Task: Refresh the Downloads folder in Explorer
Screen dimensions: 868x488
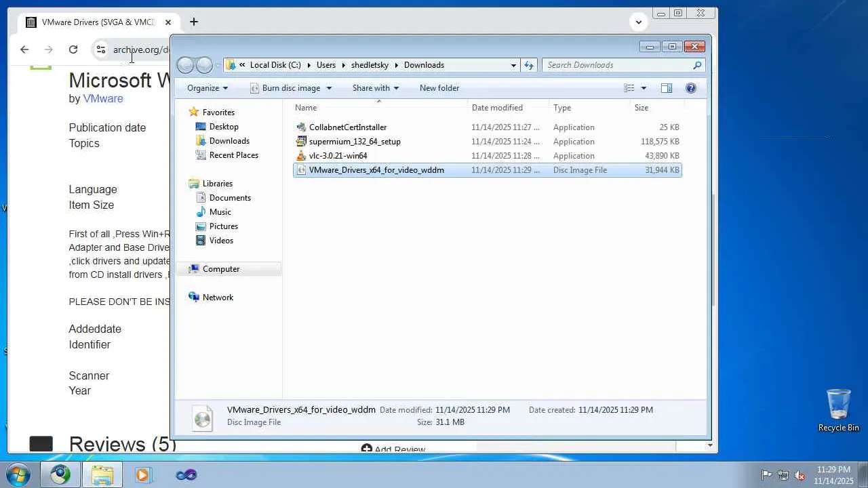Action: [x=529, y=65]
